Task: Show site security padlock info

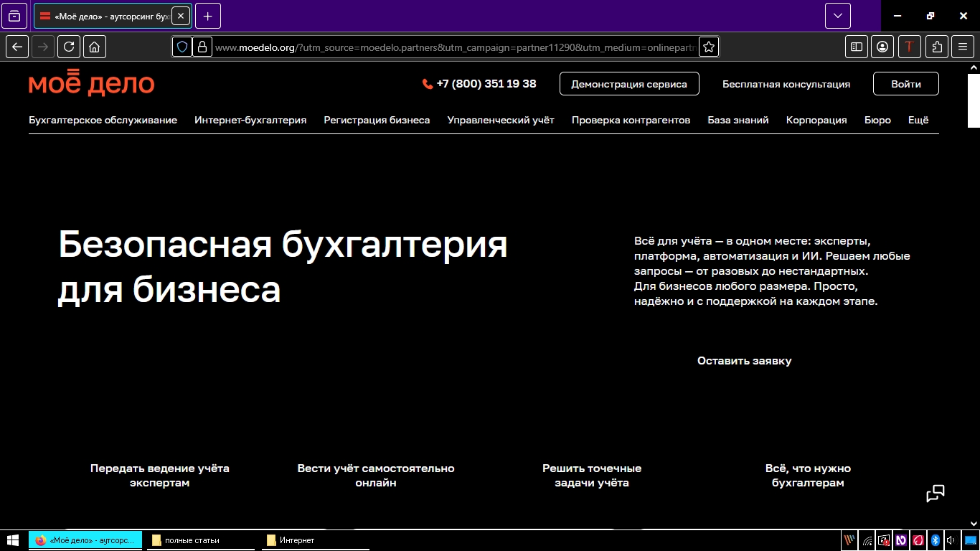Action: click(202, 47)
